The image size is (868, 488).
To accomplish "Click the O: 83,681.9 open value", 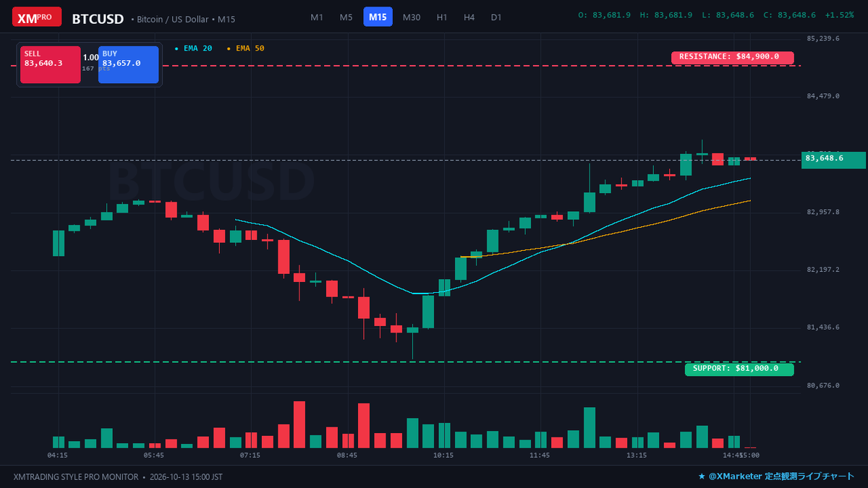I will tap(605, 15).
